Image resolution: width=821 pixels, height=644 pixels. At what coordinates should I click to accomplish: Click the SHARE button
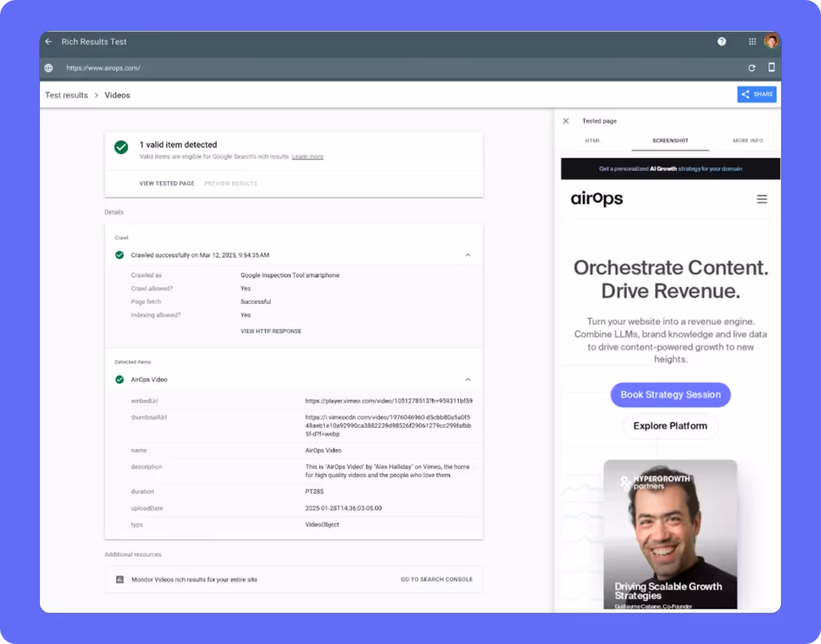click(x=757, y=95)
